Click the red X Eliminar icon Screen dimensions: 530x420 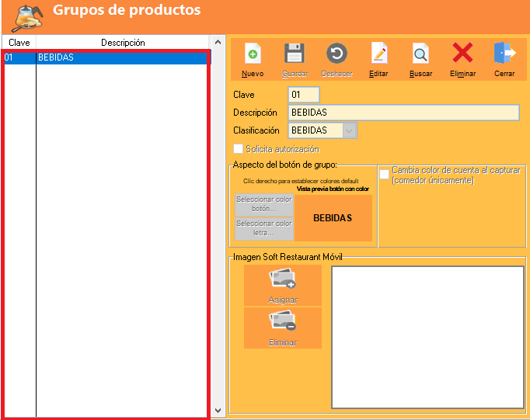pyautogui.click(x=462, y=54)
